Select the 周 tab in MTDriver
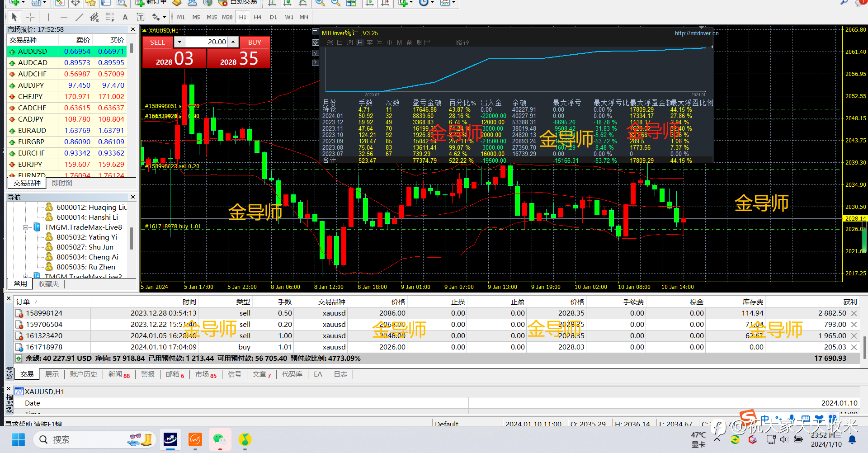 coord(350,42)
